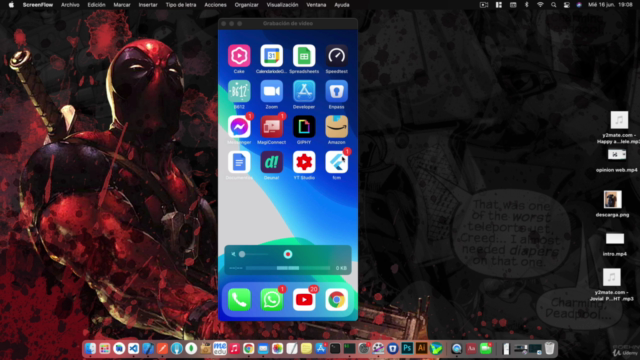Click the speaker mute icon in recording panel
Screen dimensions: 640x360
[x=233, y=254]
